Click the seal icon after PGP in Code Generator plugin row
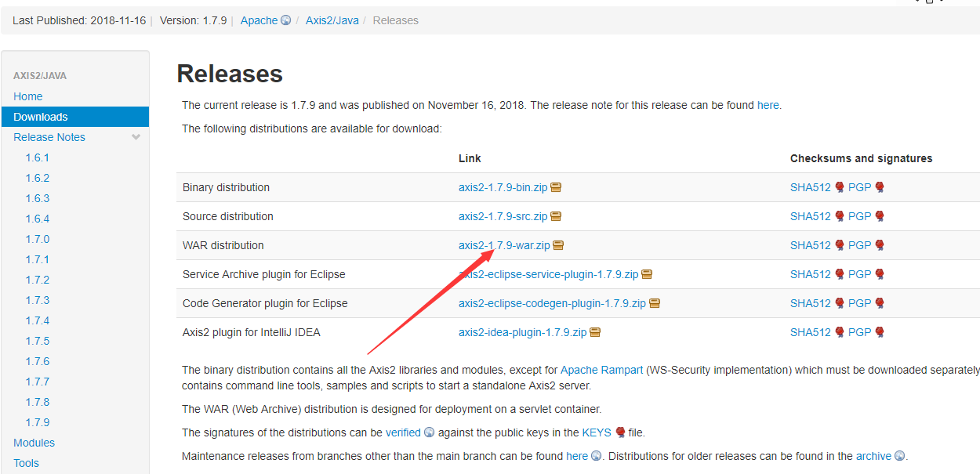 point(880,303)
